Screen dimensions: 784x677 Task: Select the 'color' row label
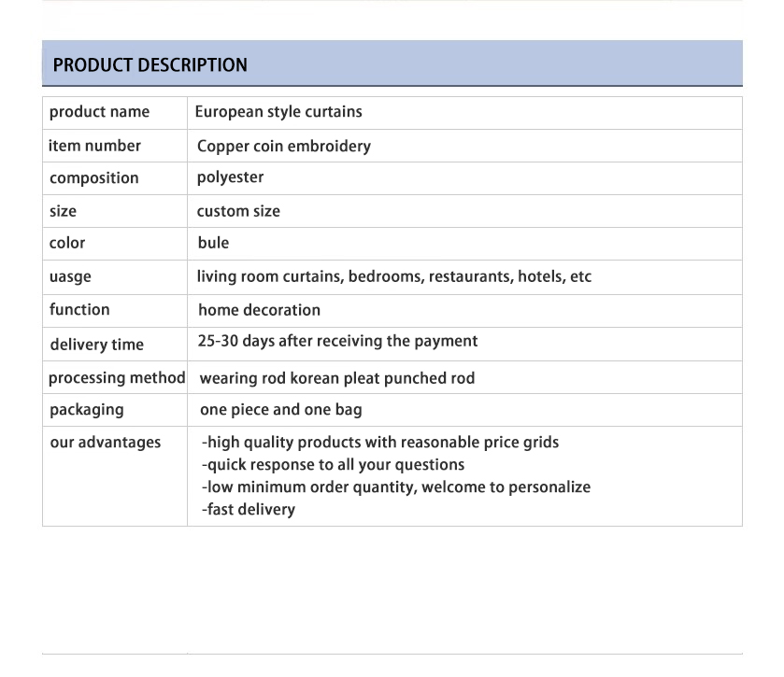pos(67,243)
